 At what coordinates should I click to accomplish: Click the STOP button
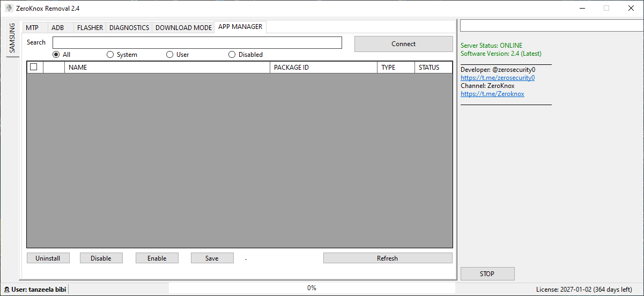click(x=487, y=273)
